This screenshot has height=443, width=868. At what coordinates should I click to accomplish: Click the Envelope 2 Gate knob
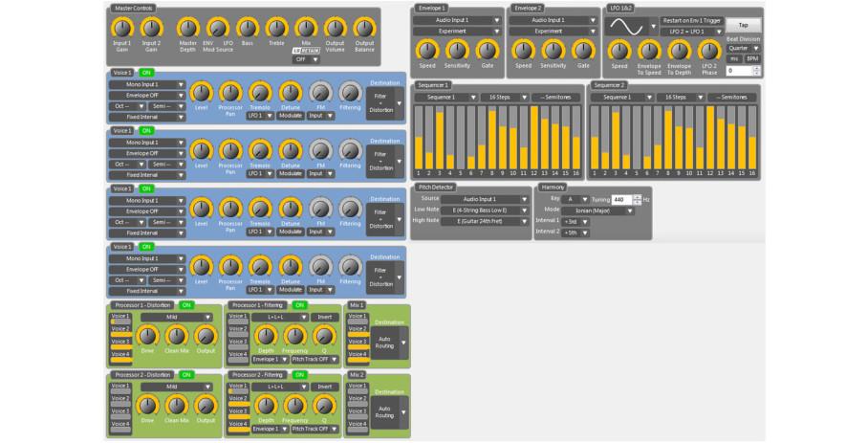tap(582, 50)
